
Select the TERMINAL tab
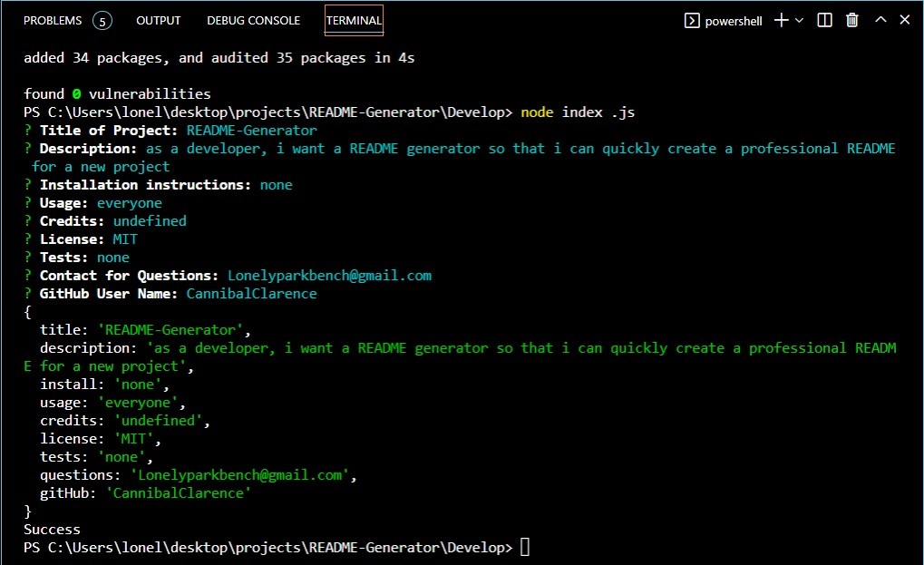tap(353, 19)
